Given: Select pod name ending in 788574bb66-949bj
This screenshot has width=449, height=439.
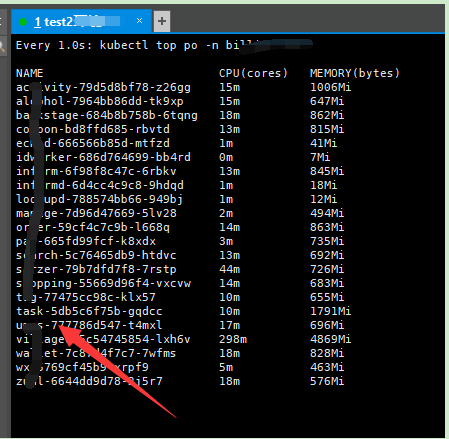Looking at the screenshot, I should click(100, 199).
